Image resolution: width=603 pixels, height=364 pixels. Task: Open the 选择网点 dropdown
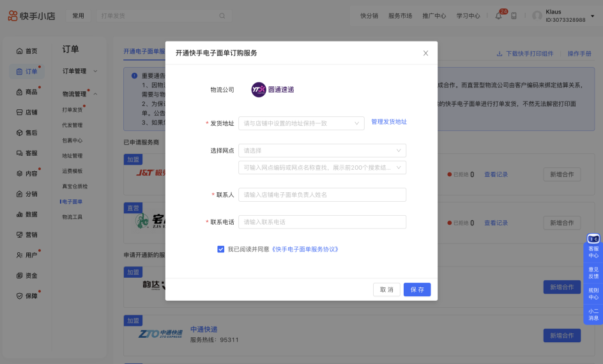(x=322, y=151)
